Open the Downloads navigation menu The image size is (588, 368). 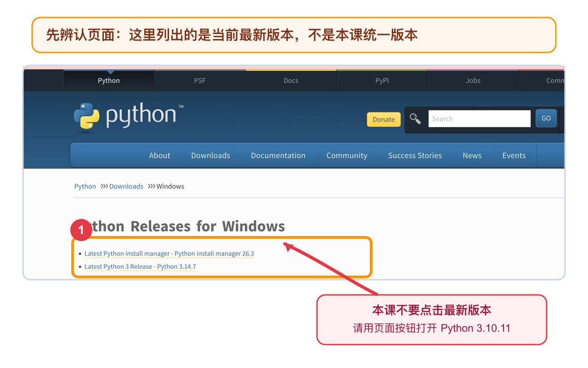pos(210,155)
